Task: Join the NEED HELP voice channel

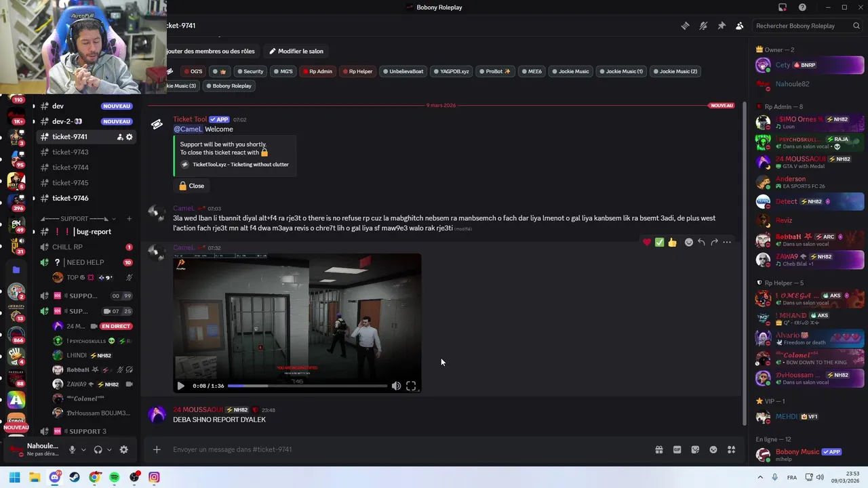Action: coord(86,262)
